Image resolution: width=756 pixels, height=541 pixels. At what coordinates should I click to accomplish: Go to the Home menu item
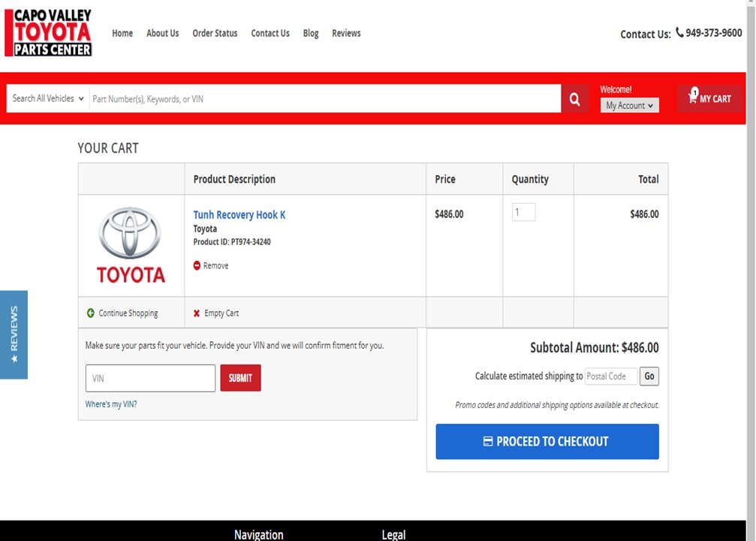(x=122, y=33)
